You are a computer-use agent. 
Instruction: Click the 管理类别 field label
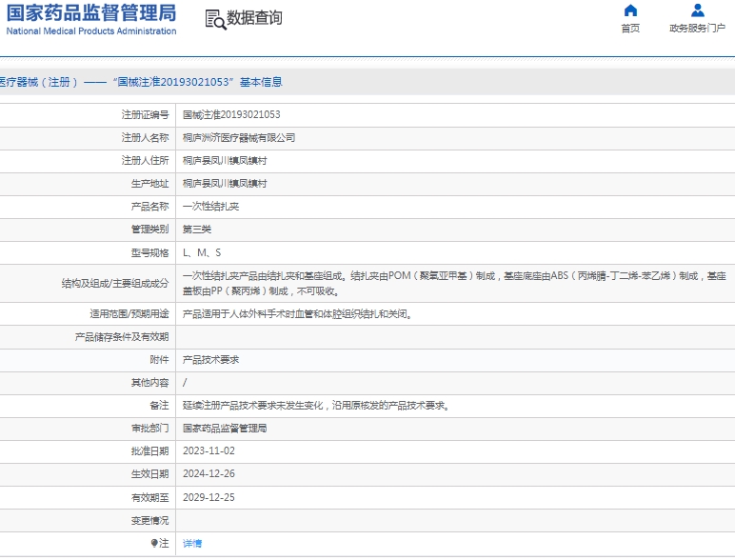(x=149, y=230)
